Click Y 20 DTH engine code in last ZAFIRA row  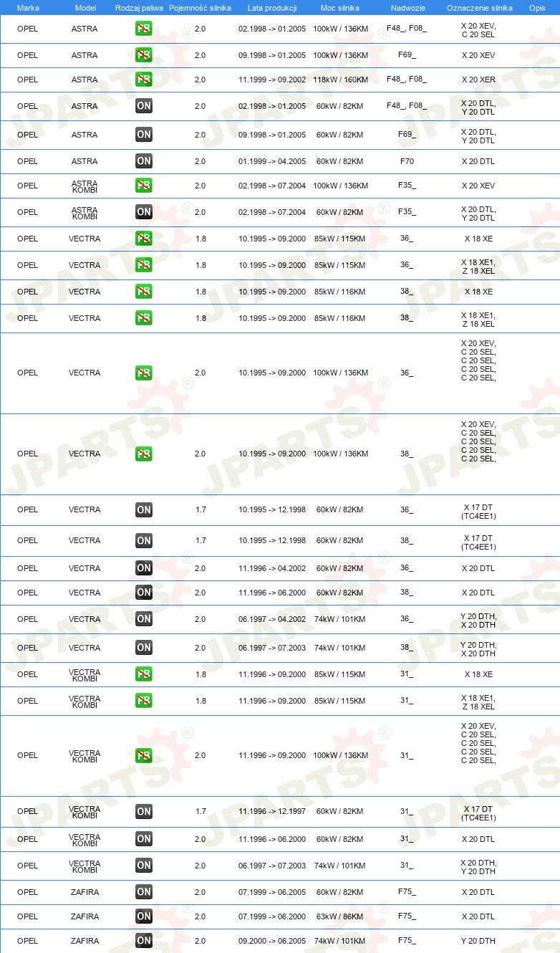point(478,941)
